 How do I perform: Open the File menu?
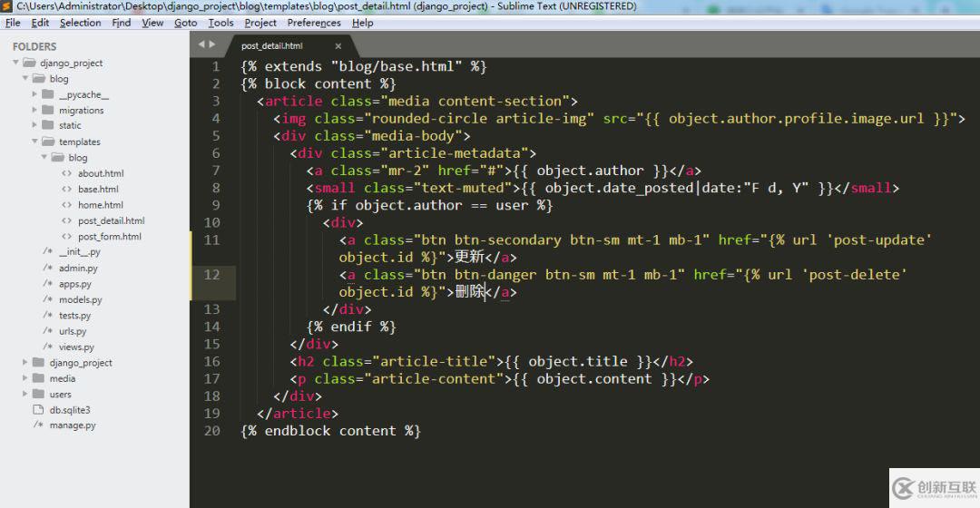13,23
